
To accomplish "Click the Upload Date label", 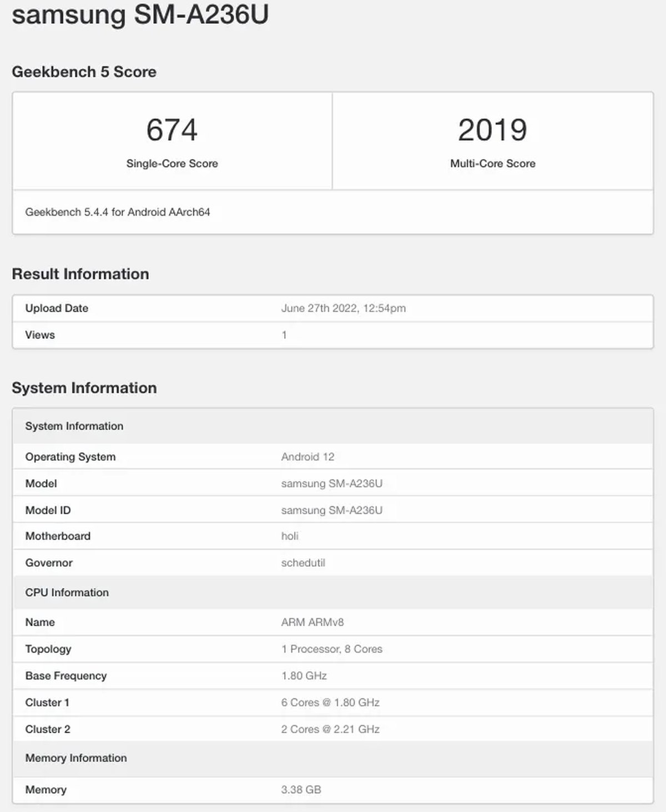I will point(57,308).
